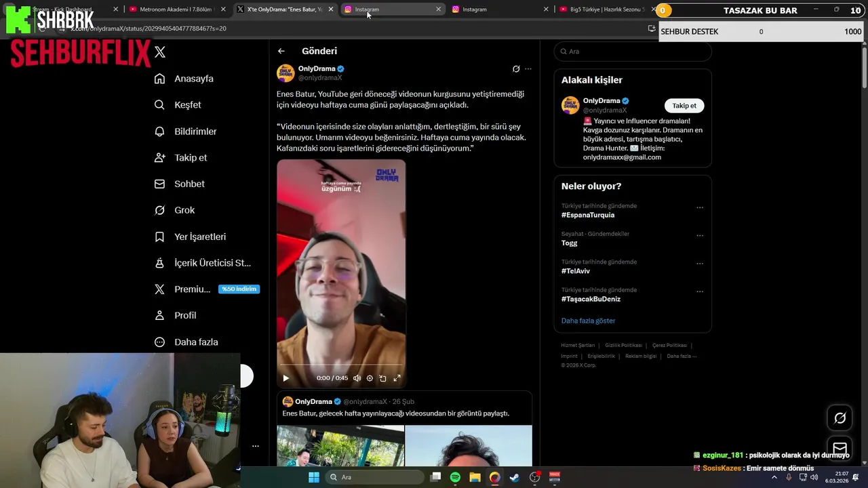Open Steam from the taskbar
The height and width of the screenshot is (488, 868).
point(515,477)
